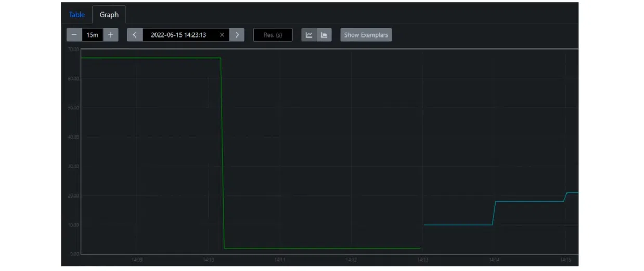Viewport: 644px width, 271px height.
Task: Clear the end time with X icon
Action: point(222,35)
